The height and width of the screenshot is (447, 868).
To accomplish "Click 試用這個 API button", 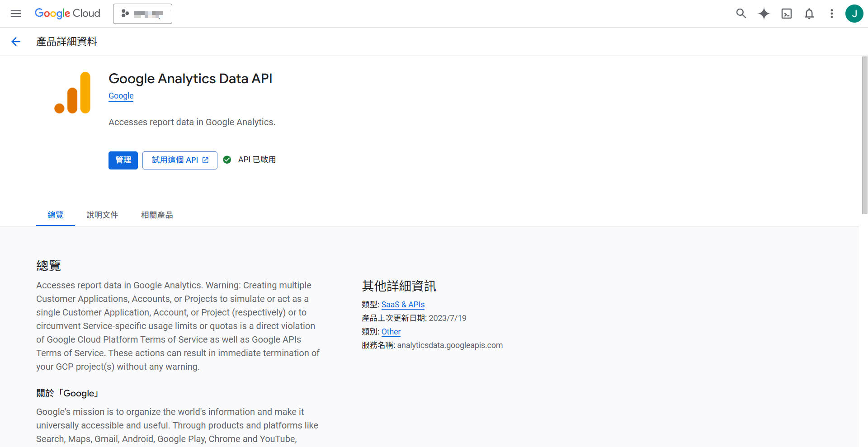I will click(179, 160).
